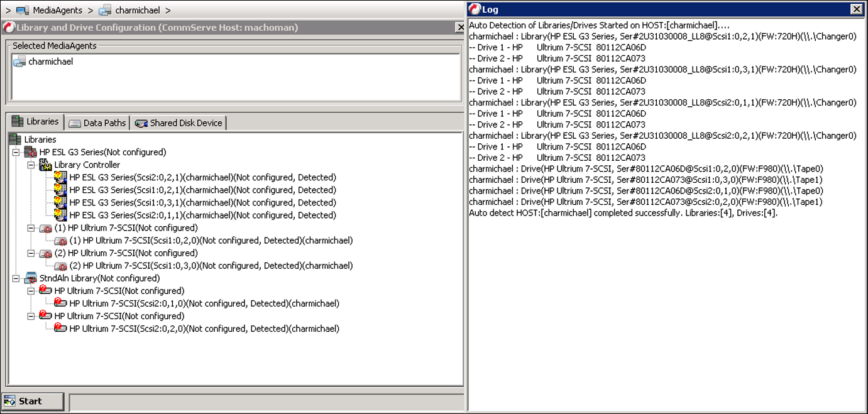Click the Log window title icon
This screenshot has width=868, height=414.
click(473, 9)
